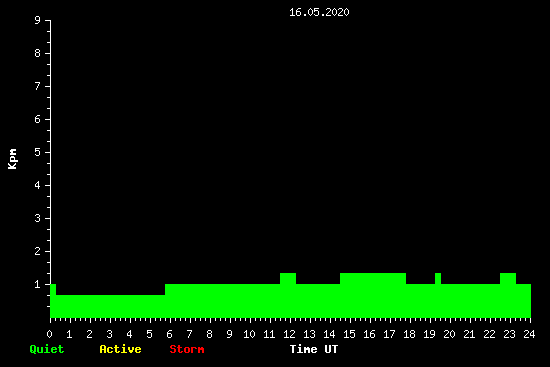Click the hour 15 tick label
The width and height of the screenshot is (550, 367).
[x=349, y=334]
